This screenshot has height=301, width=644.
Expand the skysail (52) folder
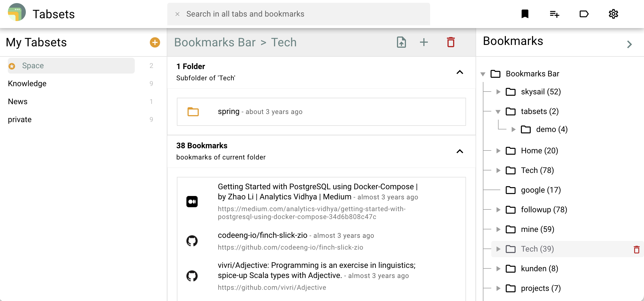[498, 92]
